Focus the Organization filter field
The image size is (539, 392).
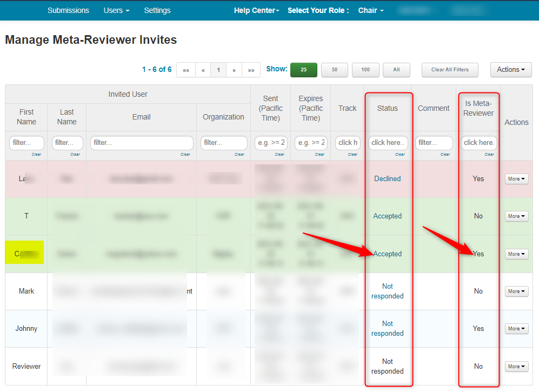click(224, 143)
